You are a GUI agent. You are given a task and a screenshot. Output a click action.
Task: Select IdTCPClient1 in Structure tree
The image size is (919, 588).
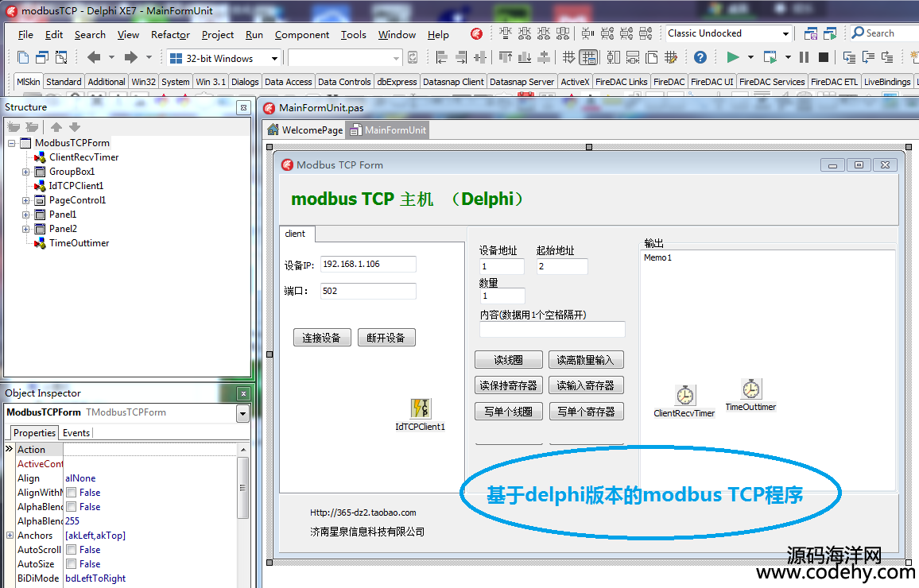coord(76,186)
